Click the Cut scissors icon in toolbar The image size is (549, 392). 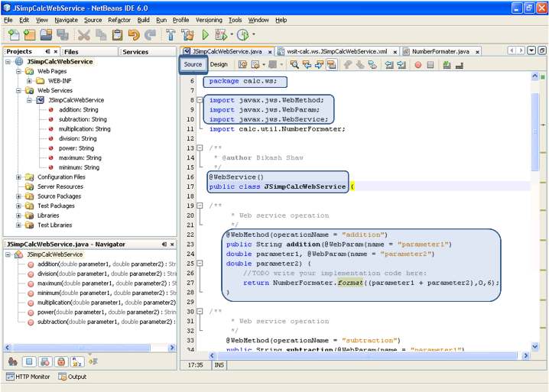(84, 35)
